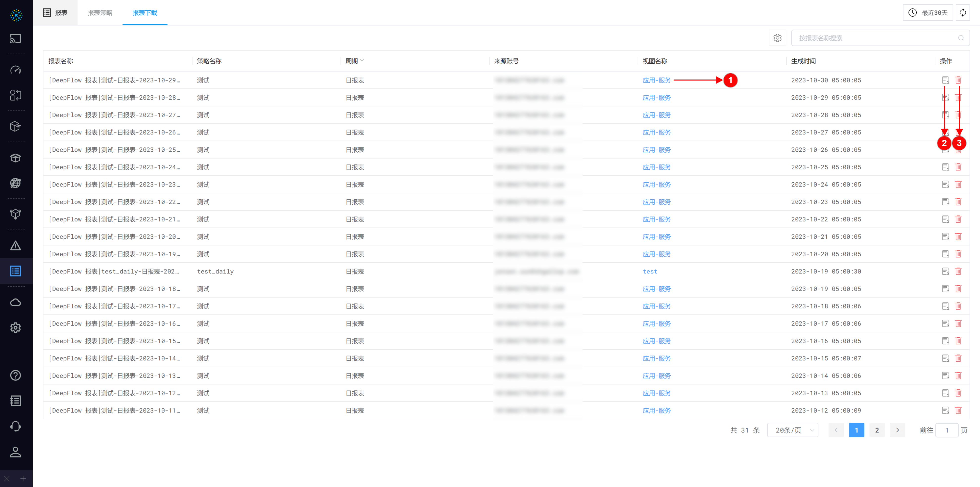Expand the 周期 column filter dropdown

point(362,60)
